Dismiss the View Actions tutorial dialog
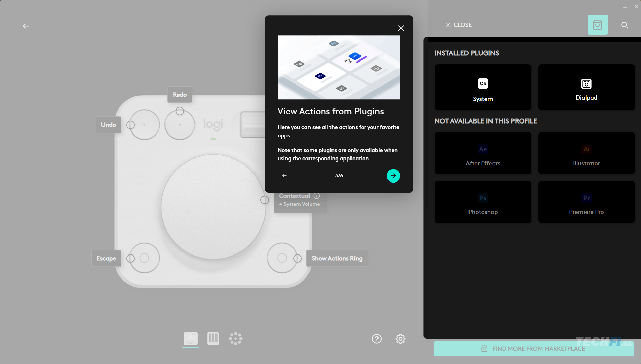The height and width of the screenshot is (364, 641). [x=401, y=28]
